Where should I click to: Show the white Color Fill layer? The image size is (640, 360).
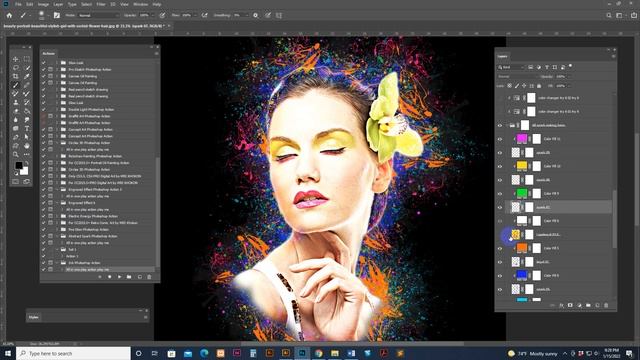pyautogui.click(x=500, y=221)
